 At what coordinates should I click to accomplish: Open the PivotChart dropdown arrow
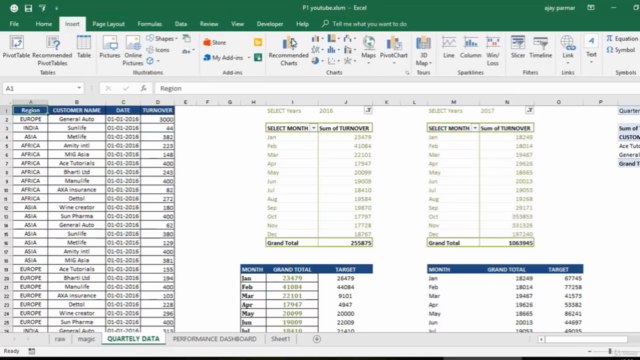pyautogui.click(x=394, y=63)
